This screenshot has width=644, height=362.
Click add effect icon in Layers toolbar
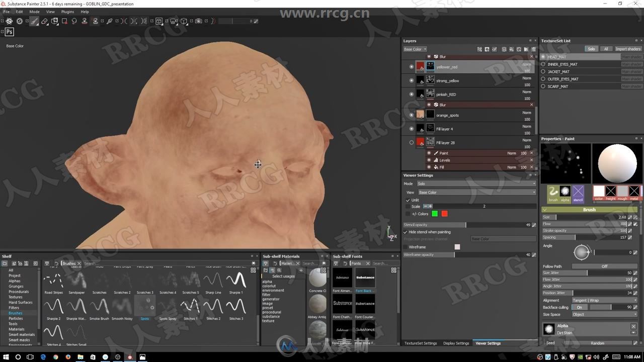click(x=479, y=49)
